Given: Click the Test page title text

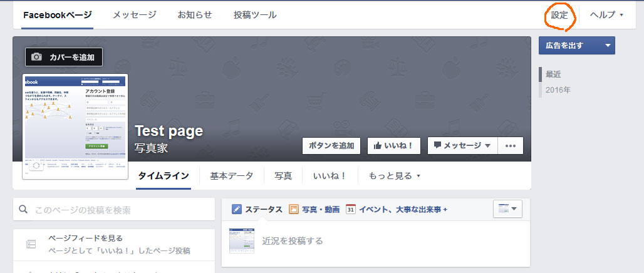Looking at the screenshot, I should click(x=169, y=131).
